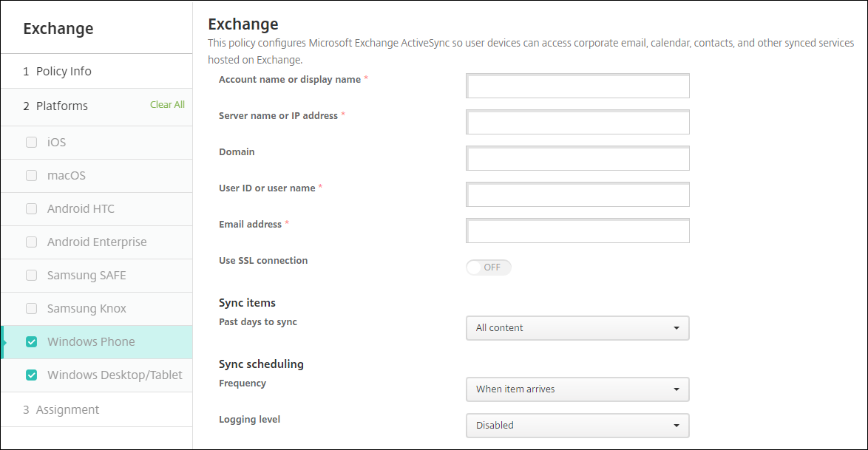Open the Logging level dropdown
868x450 pixels.
pos(577,426)
